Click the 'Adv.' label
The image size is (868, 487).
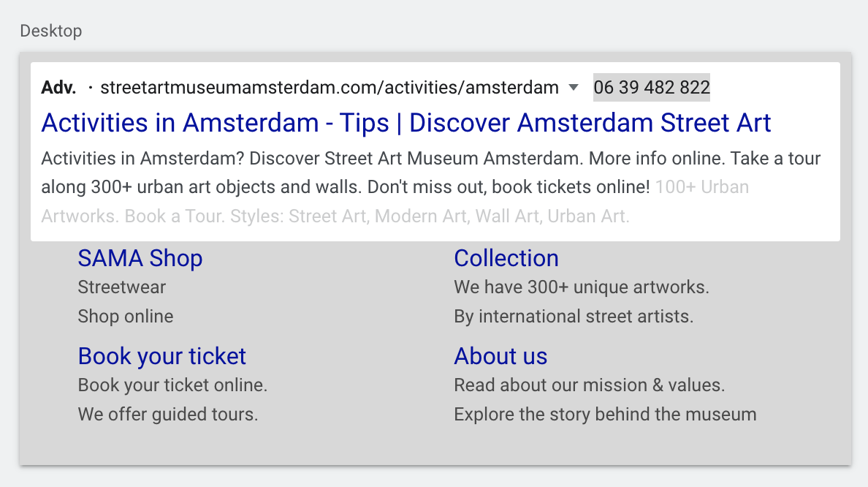tap(58, 88)
